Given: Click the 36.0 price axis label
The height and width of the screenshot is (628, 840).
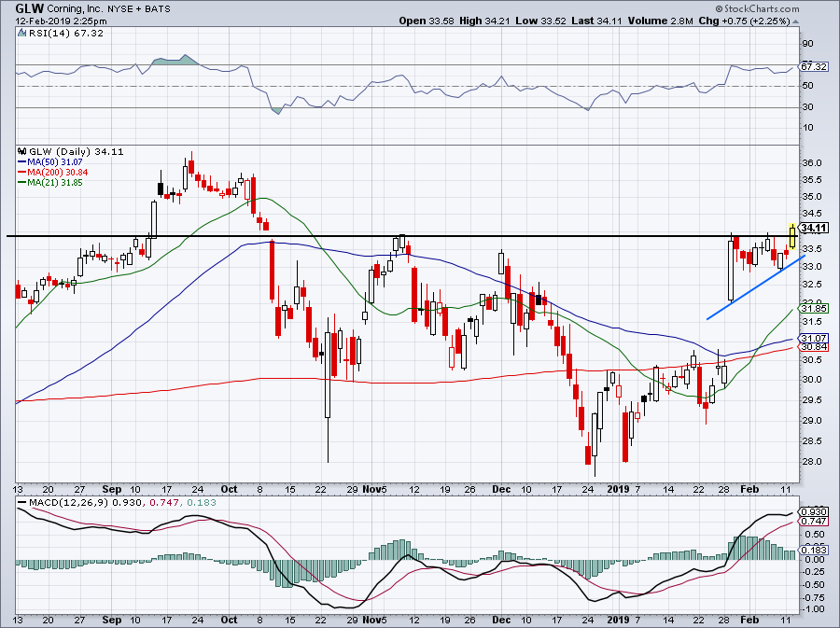Looking at the screenshot, I should coord(812,163).
